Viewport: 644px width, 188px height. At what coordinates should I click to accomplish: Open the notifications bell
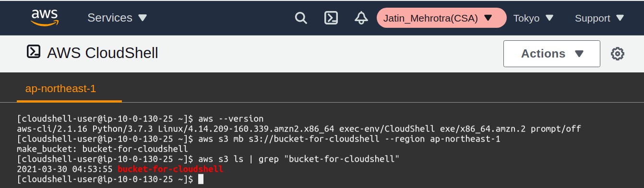(361, 18)
